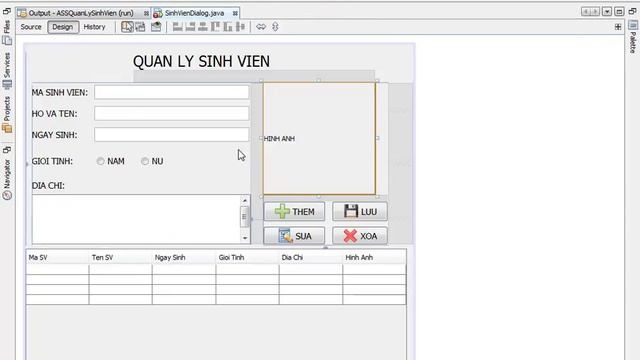Click the grid icon at toolbar right end
The width and height of the screenshot is (640, 360).
click(618, 27)
